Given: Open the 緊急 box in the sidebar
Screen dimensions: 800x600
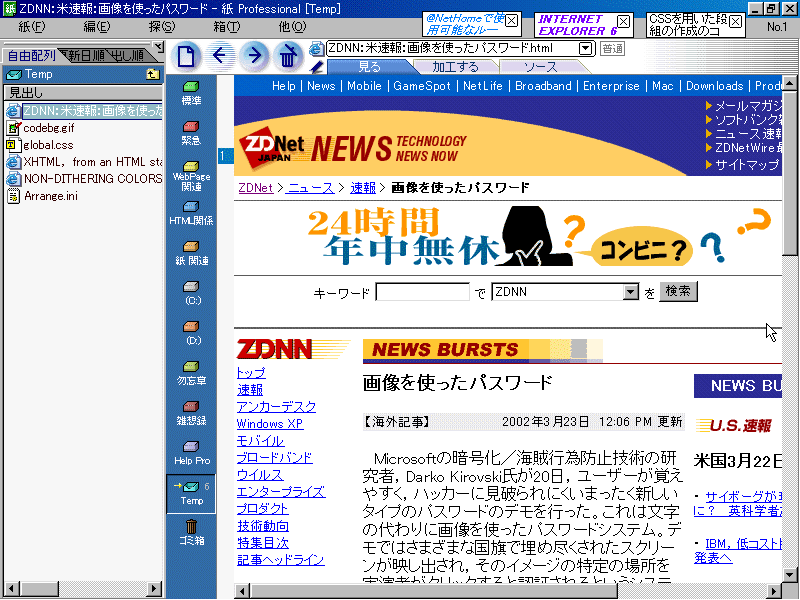Looking at the screenshot, I should tap(190, 130).
